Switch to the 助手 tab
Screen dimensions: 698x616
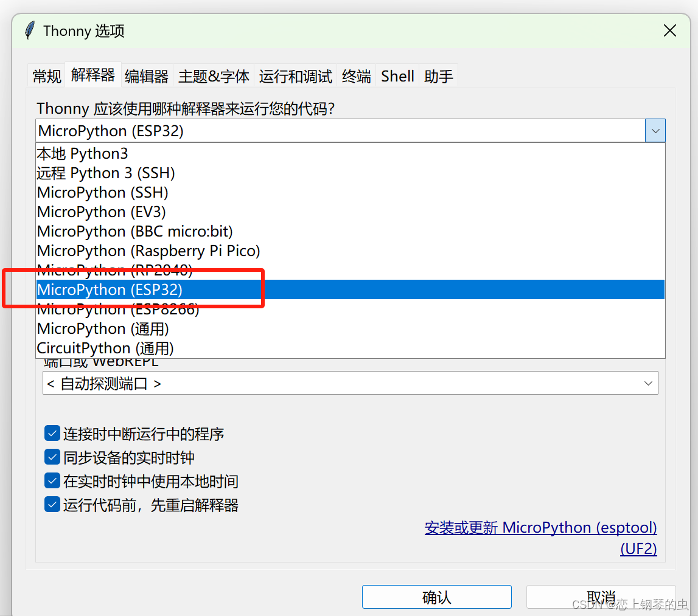point(439,76)
